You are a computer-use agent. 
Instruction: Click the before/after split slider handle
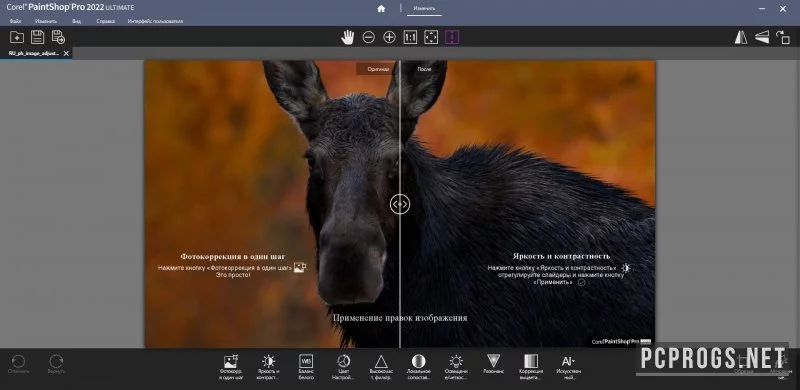pos(399,204)
